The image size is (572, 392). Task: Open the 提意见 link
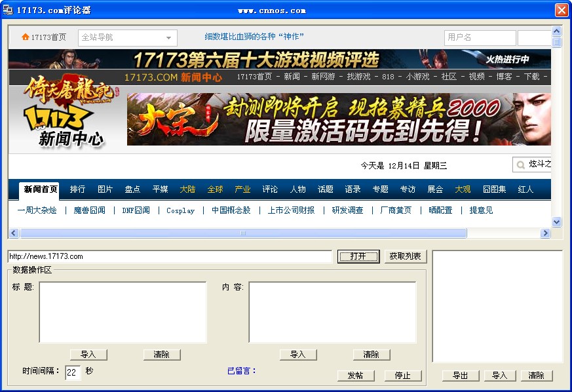[x=481, y=210]
